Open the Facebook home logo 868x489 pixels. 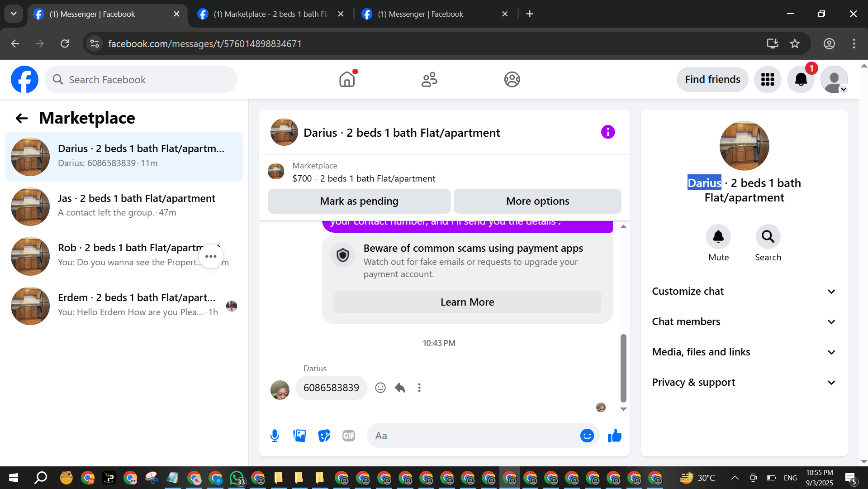(24, 80)
